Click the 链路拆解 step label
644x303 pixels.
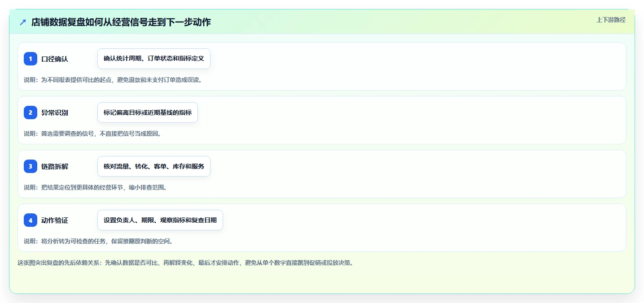pyautogui.click(x=55, y=166)
